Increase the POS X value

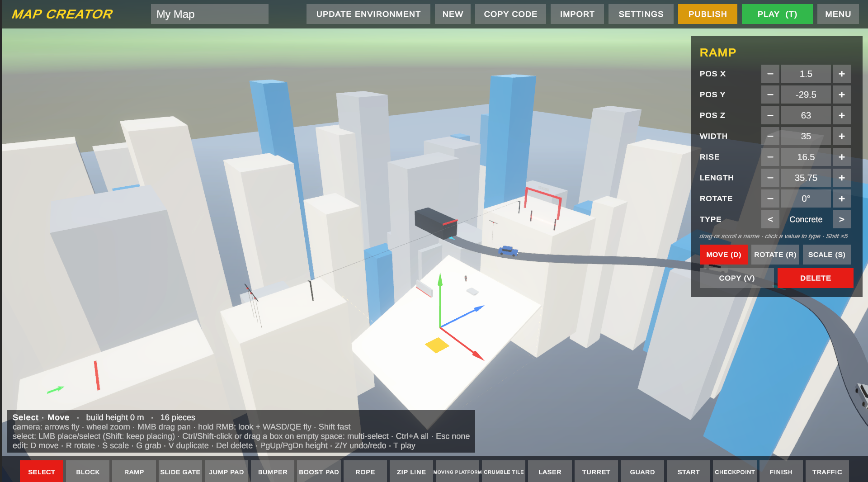tap(841, 74)
